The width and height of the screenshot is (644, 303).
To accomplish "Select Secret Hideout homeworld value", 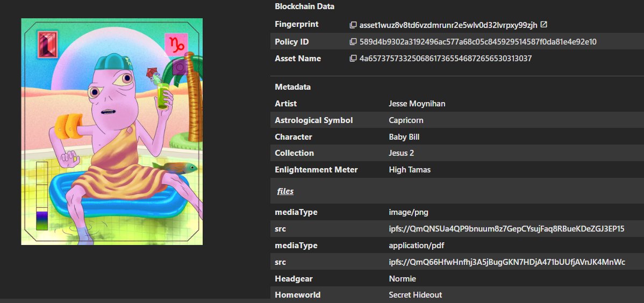I will 415,295.
